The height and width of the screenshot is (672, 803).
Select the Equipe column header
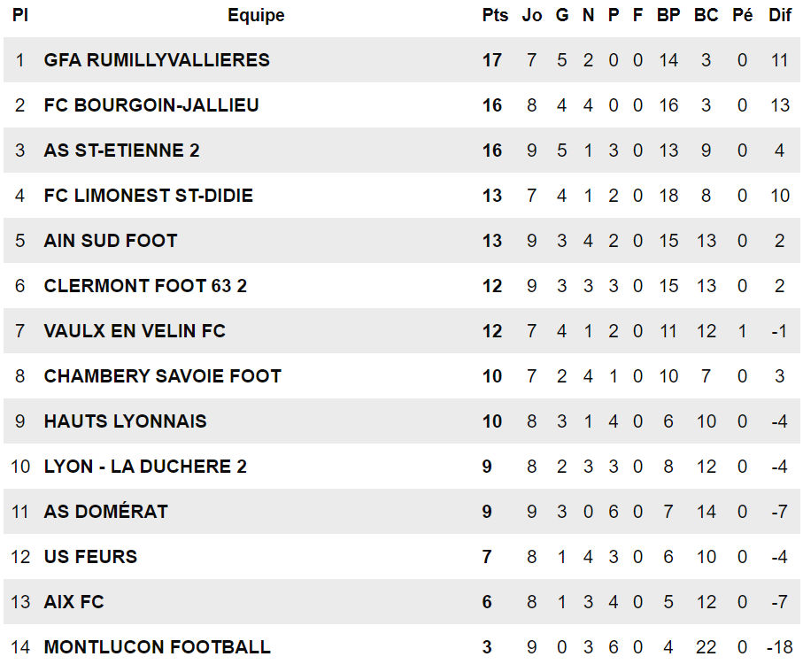256,15
